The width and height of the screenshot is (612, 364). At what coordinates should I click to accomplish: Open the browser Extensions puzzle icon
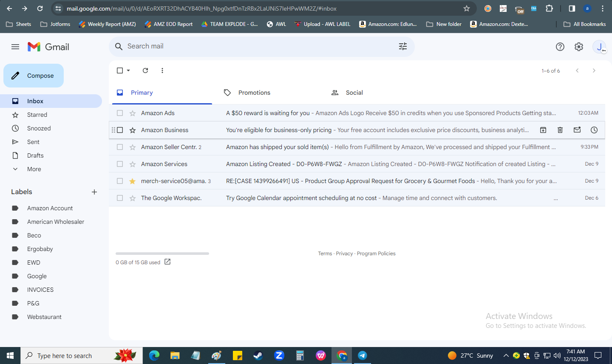pos(549,8)
